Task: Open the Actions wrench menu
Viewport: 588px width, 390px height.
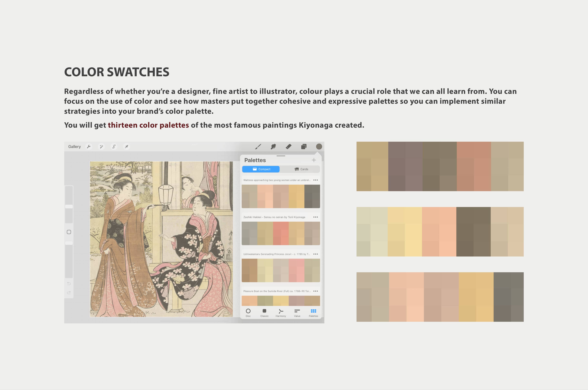Action: (89, 147)
